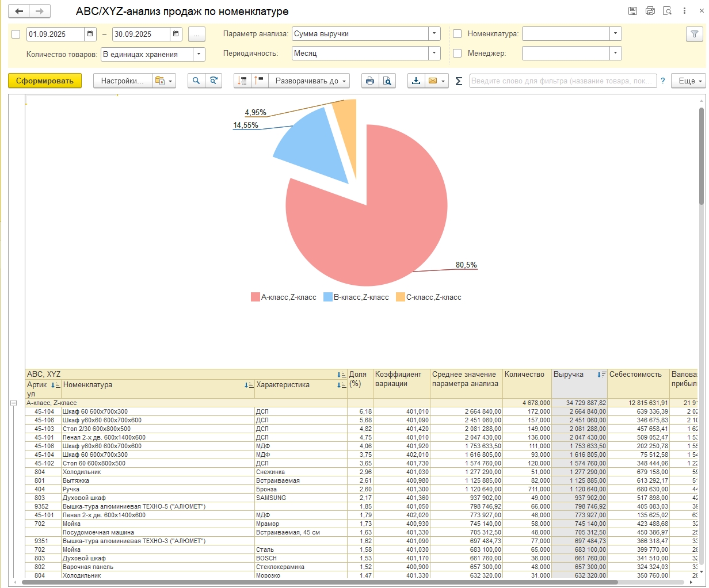Click the ellipsis period selection button

point(196,34)
